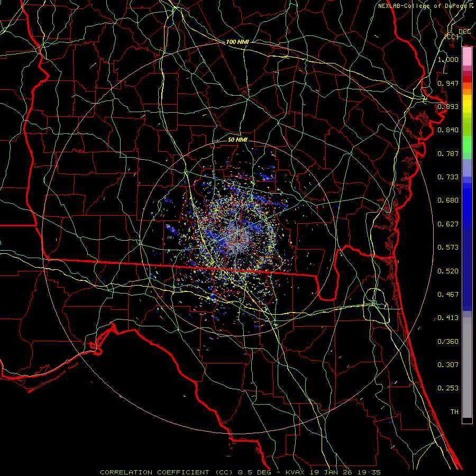Pick the lavender band of the color scale

(x=467, y=168)
